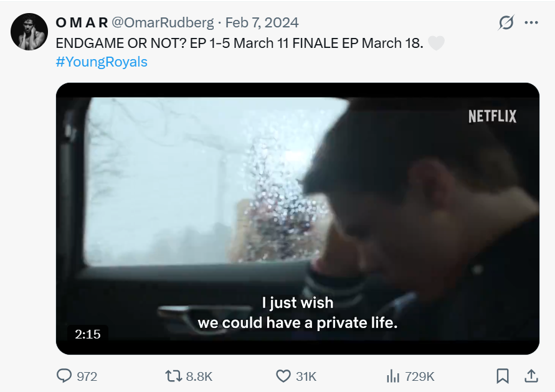Bookmark this post

[503, 376]
